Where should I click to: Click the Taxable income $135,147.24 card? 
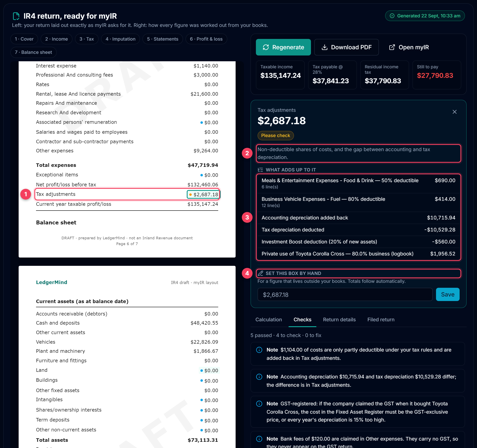click(x=280, y=75)
